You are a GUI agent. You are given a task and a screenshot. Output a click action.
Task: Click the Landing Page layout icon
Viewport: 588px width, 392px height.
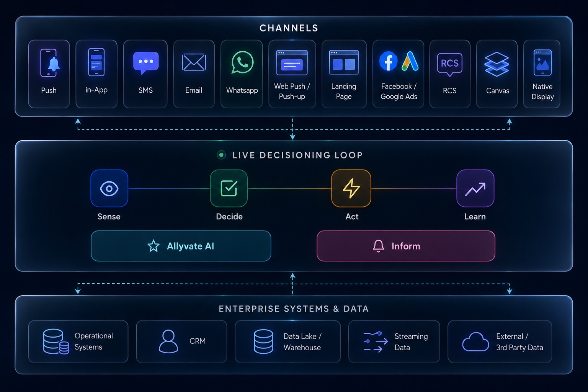tap(344, 62)
